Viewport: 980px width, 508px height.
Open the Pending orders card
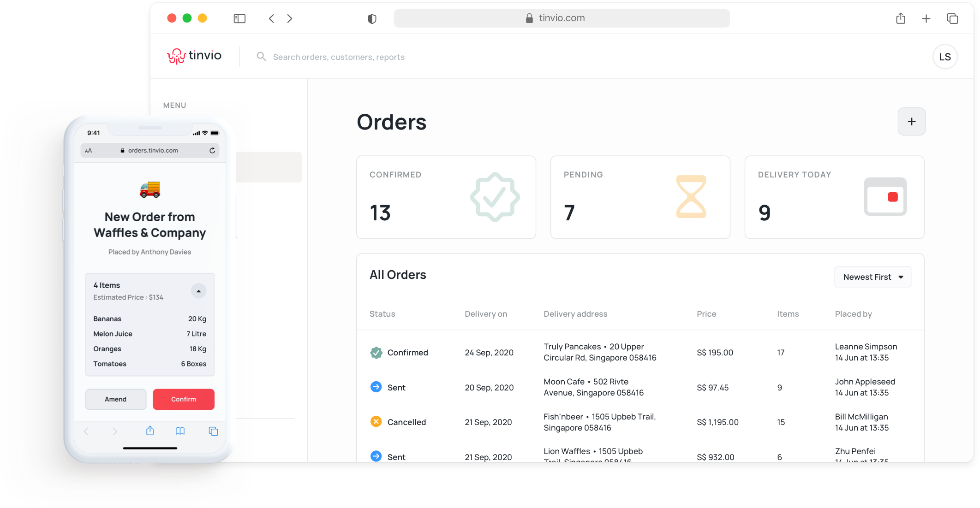640,197
